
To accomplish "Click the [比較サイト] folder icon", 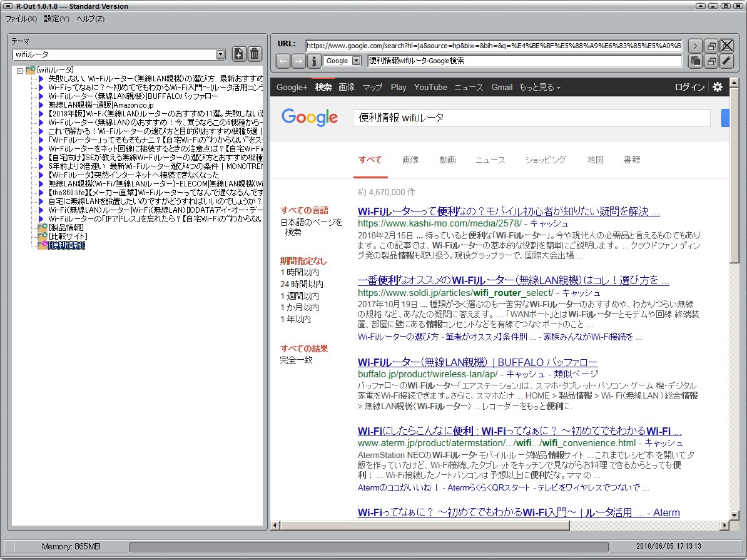I will coord(43,236).
